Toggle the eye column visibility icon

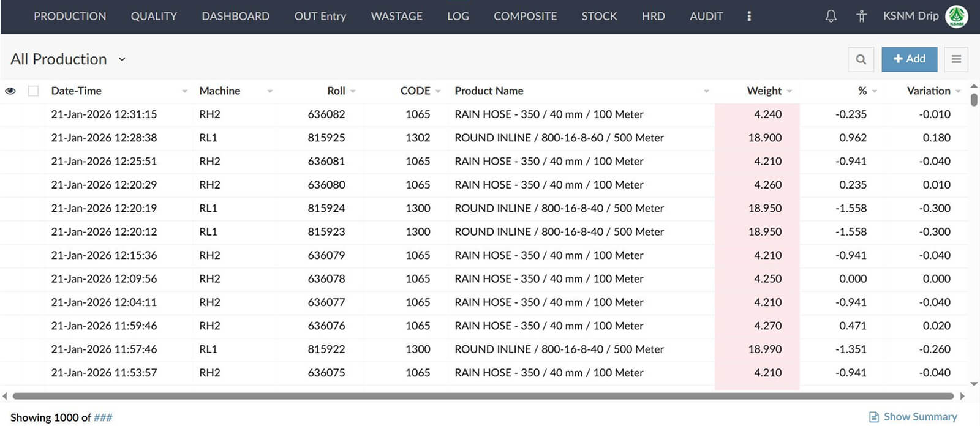pyautogui.click(x=10, y=91)
